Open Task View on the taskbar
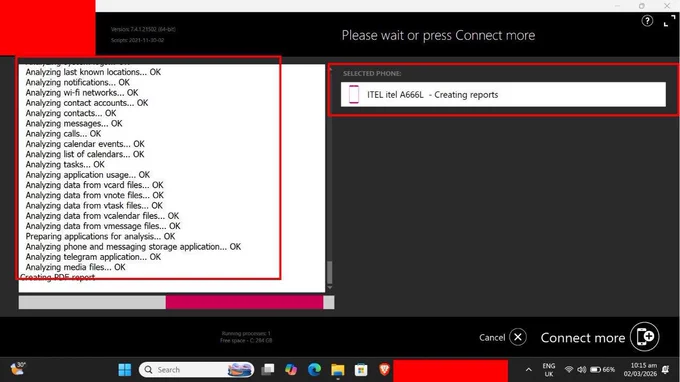680x382 pixels. (x=268, y=369)
